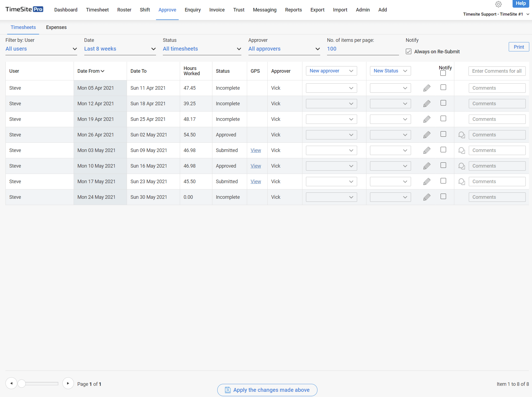Open the Messaging menu
Screen dimensions: 532x397
click(265, 10)
